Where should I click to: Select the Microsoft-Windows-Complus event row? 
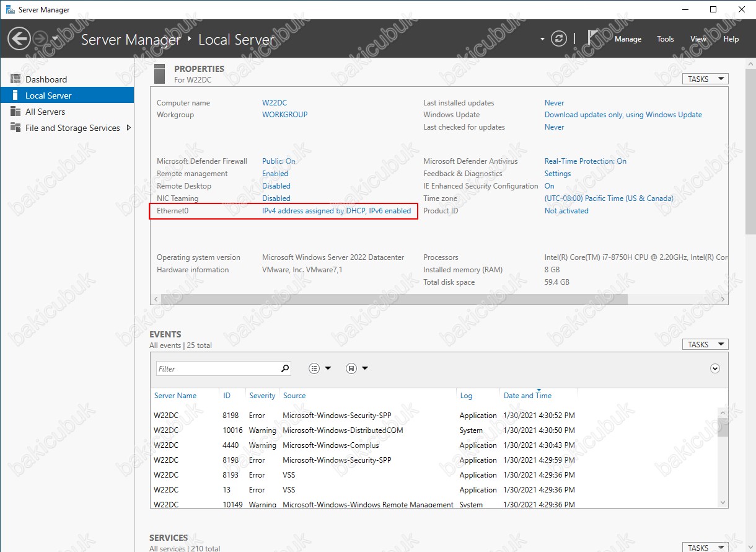click(x=434, y=445)
